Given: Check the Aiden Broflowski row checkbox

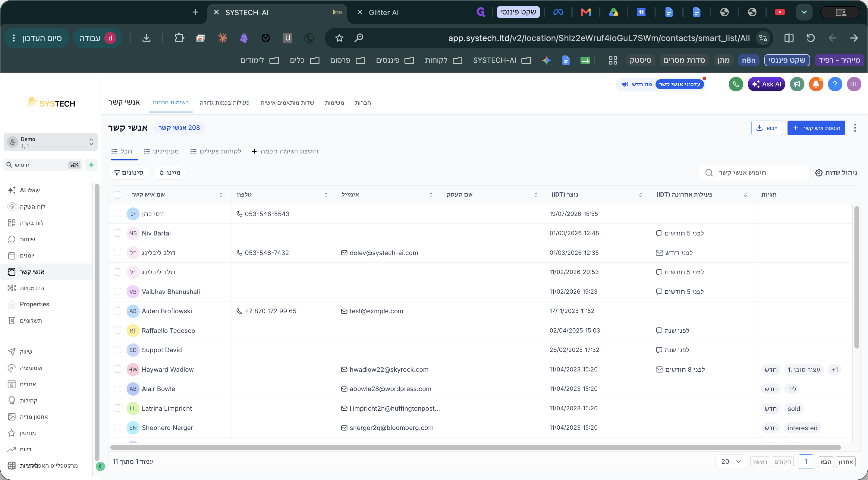Looking at the screenshot, I should point(117,311).
